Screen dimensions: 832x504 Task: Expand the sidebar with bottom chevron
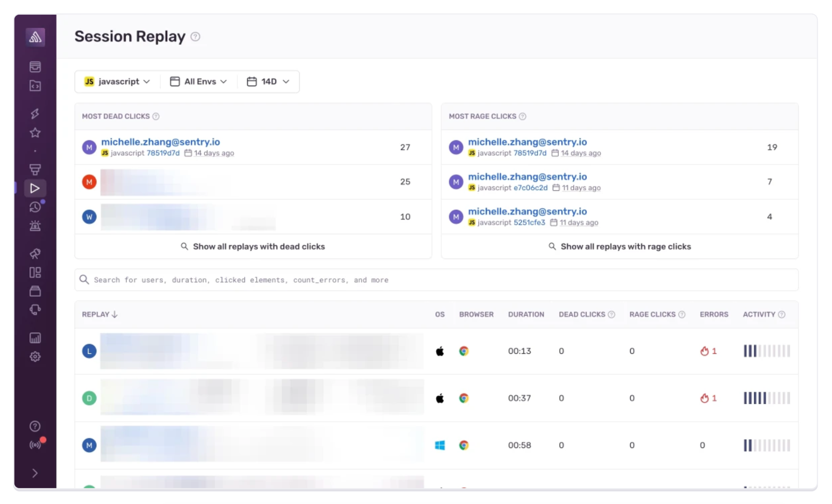(35, 473)
